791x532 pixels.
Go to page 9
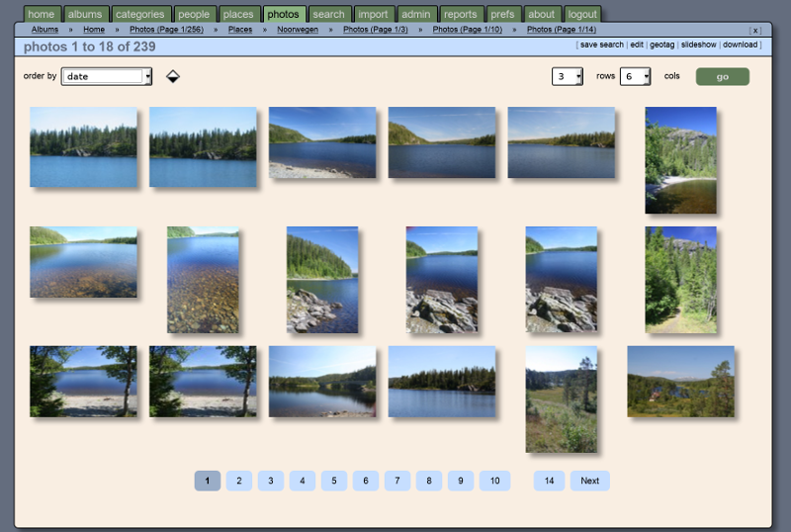[461, 481]
